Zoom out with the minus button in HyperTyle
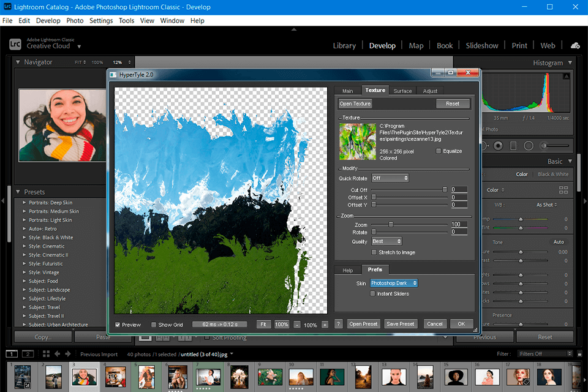 (296, 325)
